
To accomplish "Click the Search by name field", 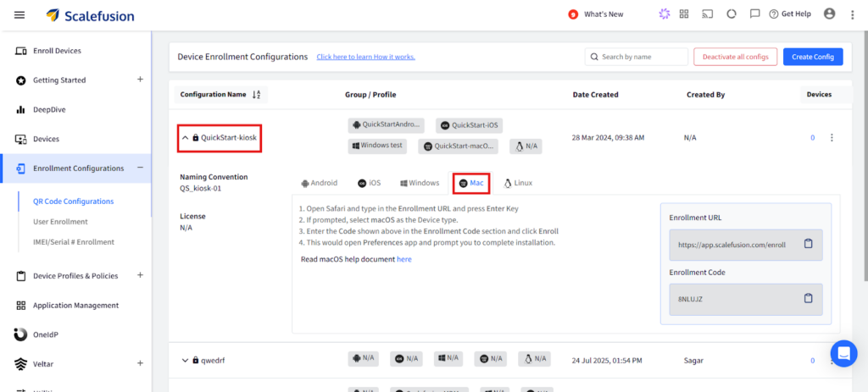I will [636, 57].
